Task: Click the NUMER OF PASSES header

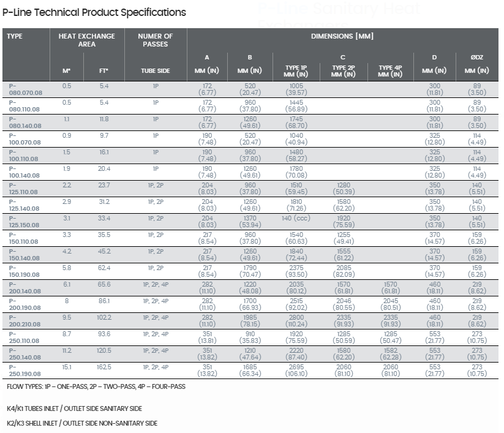Action: (156, 40)
